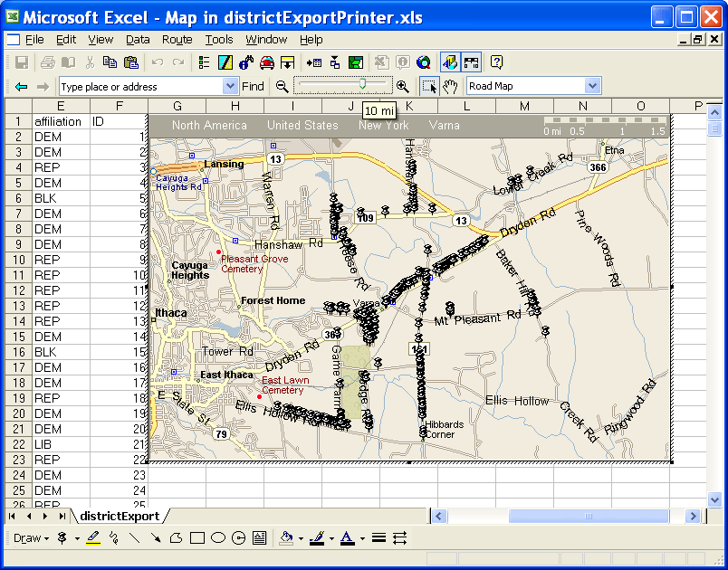Click the place or address input field

click(x=141, y=86)
